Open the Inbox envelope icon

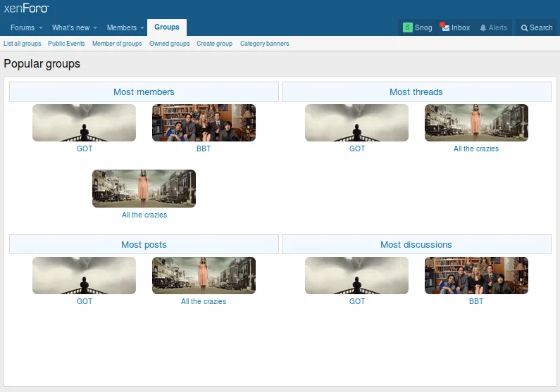[x=445, y=27]
